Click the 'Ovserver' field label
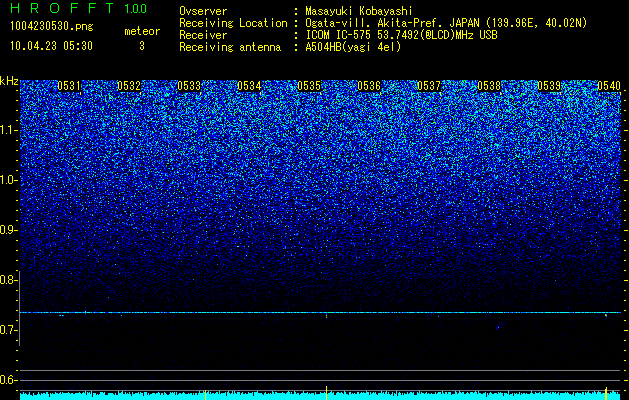The width and height of the screenshot is (629, 400). point(203,11)
